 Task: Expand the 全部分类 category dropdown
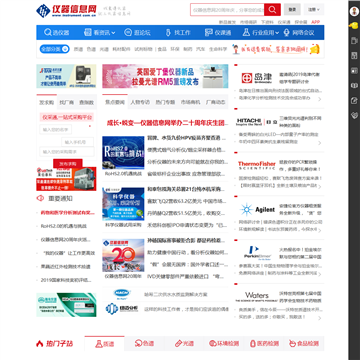(55, 49)
